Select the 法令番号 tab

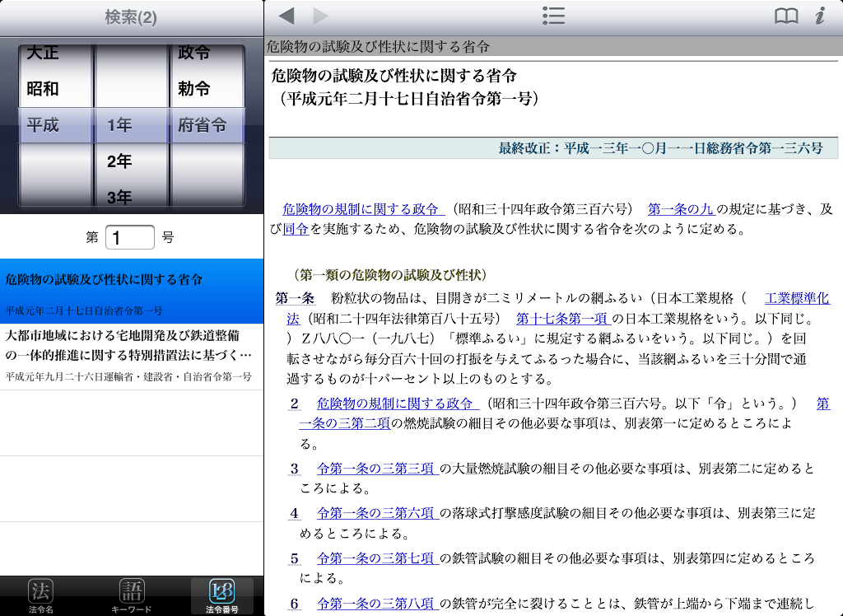tap(221, 596)
